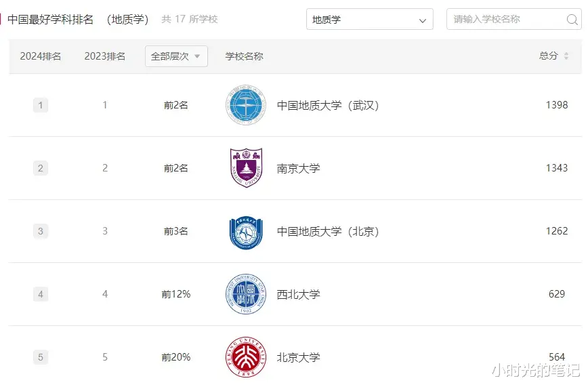Open 中国地质大学（武汉） school link
This screenshot has height=387, width=588.
coord(328,106)
